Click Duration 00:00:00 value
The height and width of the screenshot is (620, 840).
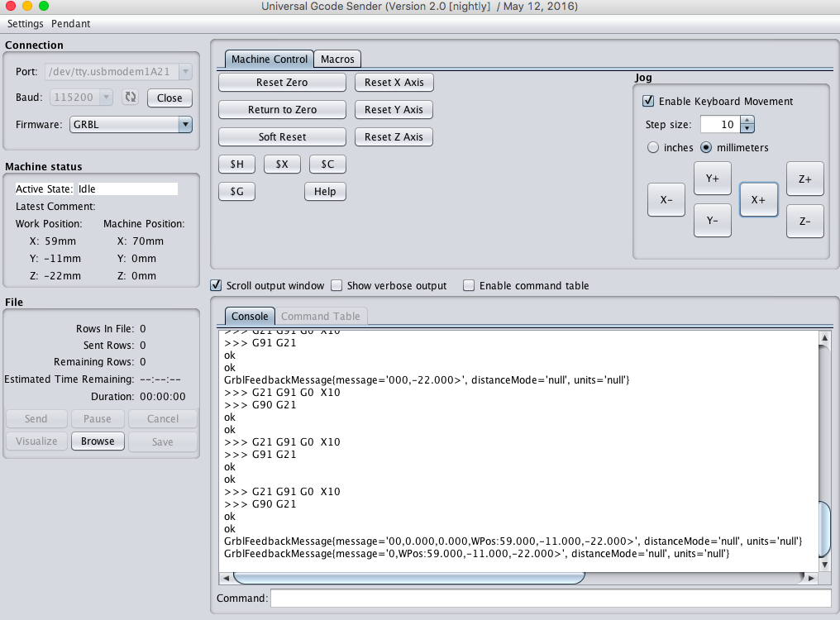point(163,397)
